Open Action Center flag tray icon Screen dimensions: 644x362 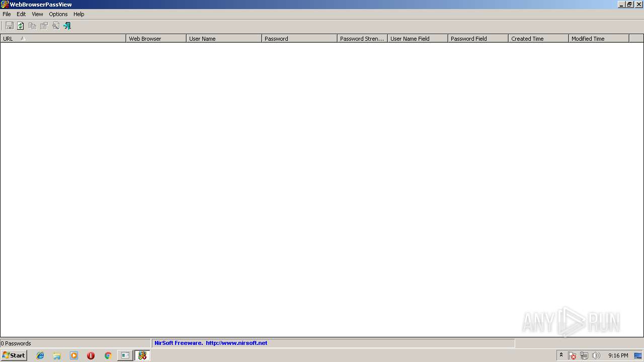pyautogui.click(x=572, y=355)
